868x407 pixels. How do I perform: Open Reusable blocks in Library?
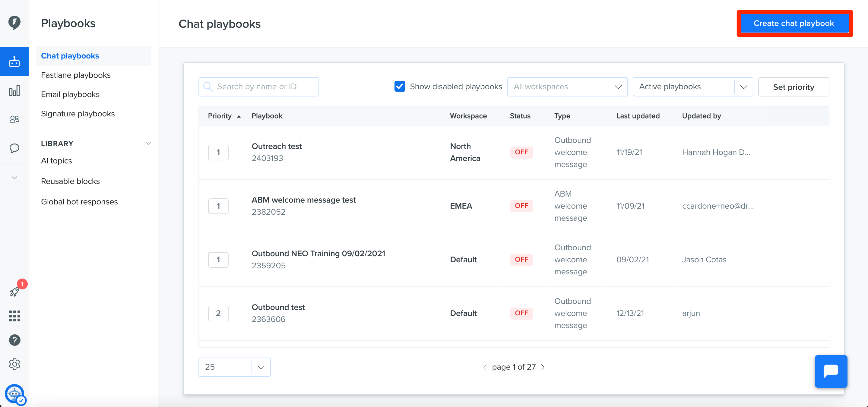[70, 181]
